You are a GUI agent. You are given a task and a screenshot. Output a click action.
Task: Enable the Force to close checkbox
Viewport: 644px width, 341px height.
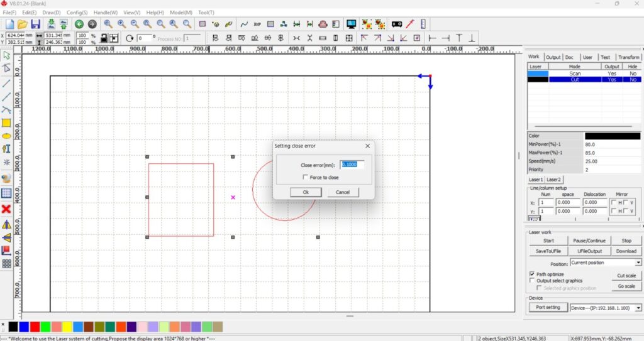[306, 178]
